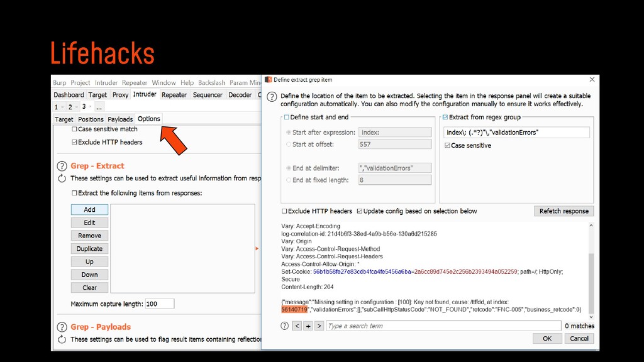The image size is (644, 362).
Task: Click Add grep extract item button
Action: (x=89, y=210)
